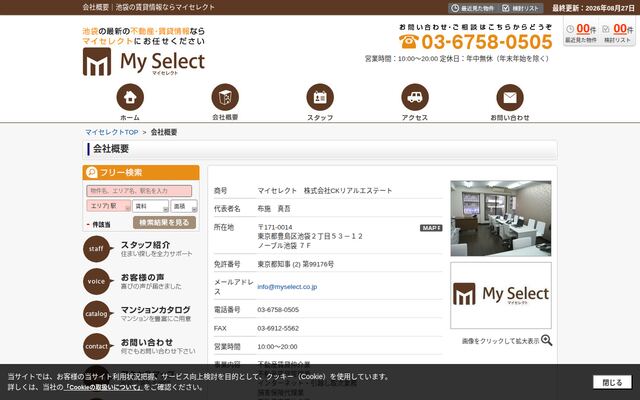Click the info@myselect.co.jp email link

tap(287, 287)
